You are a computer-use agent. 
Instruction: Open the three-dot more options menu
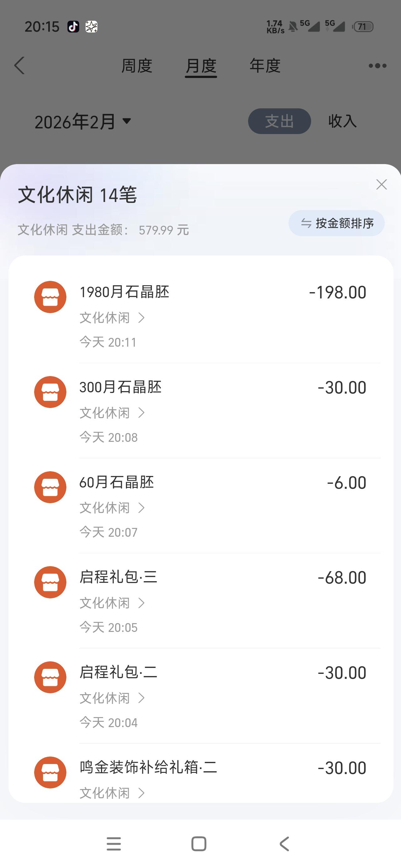tap(377, 66)
